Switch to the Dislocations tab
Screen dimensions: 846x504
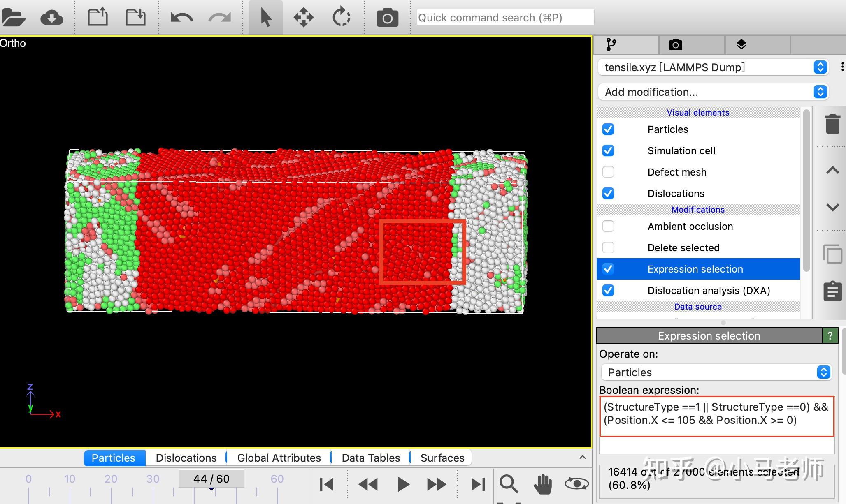(186, 458)
